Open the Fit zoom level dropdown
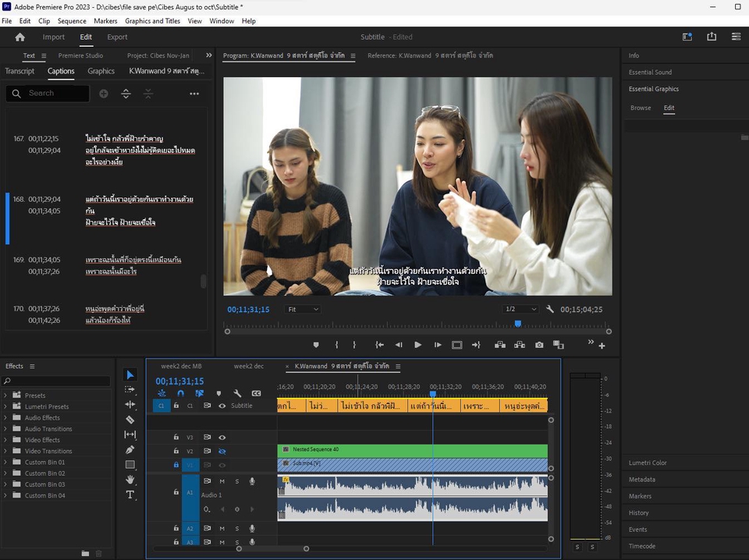Image resolution: width=749 pixels, height=560 pixels. [x=303, y=310]
